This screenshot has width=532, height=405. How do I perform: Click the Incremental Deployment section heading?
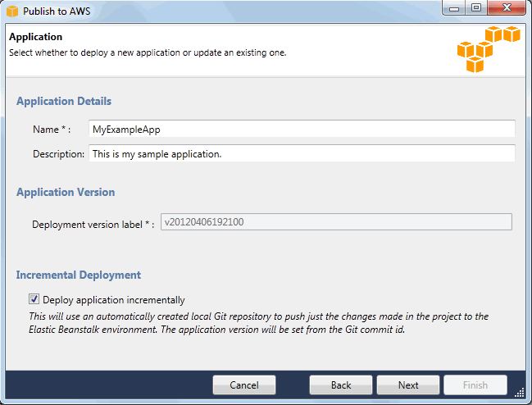[79, 275]
